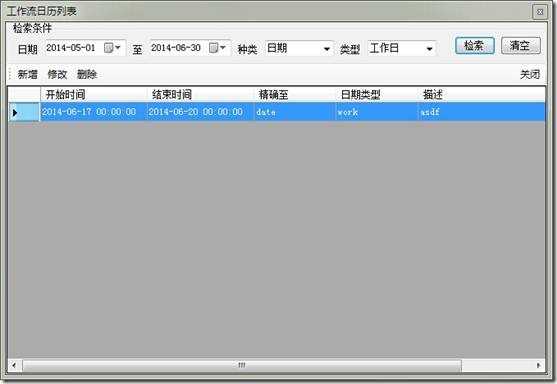Sort by 开始时间 column header
The height and width of the screenshot is (384, 557).
click(93, 94)
